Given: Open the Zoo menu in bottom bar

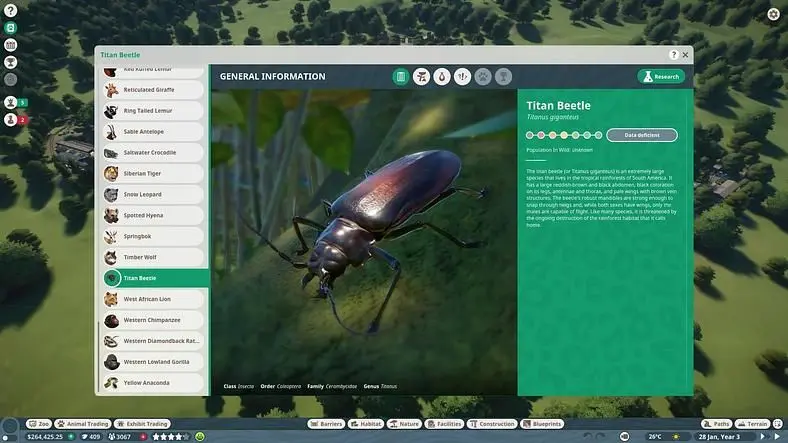Looking at the screenshot, I should (x=39, y=424).
